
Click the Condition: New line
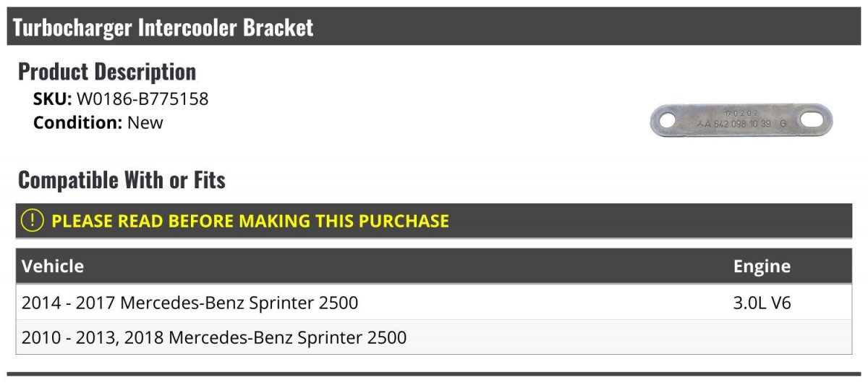[98, 122]
